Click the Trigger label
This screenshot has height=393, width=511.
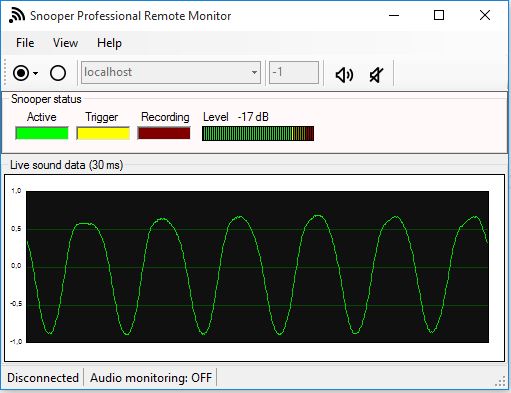pyautogui.click(x=102, y=117)
